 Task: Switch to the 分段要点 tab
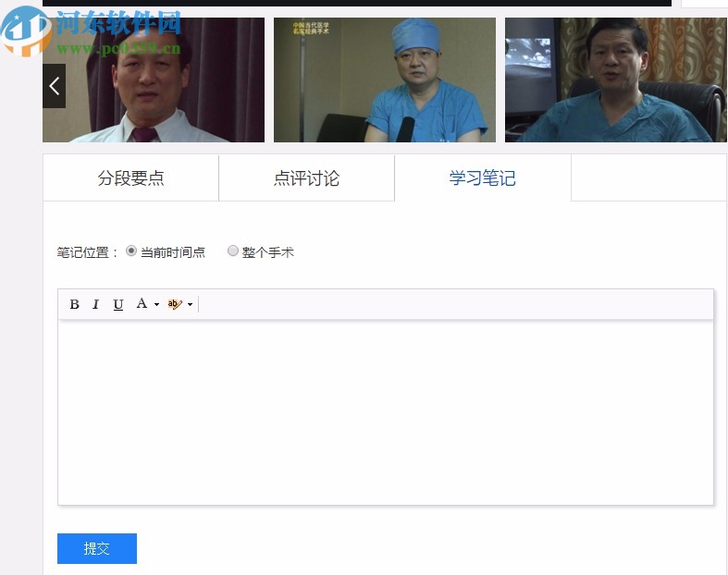[130, 177]
